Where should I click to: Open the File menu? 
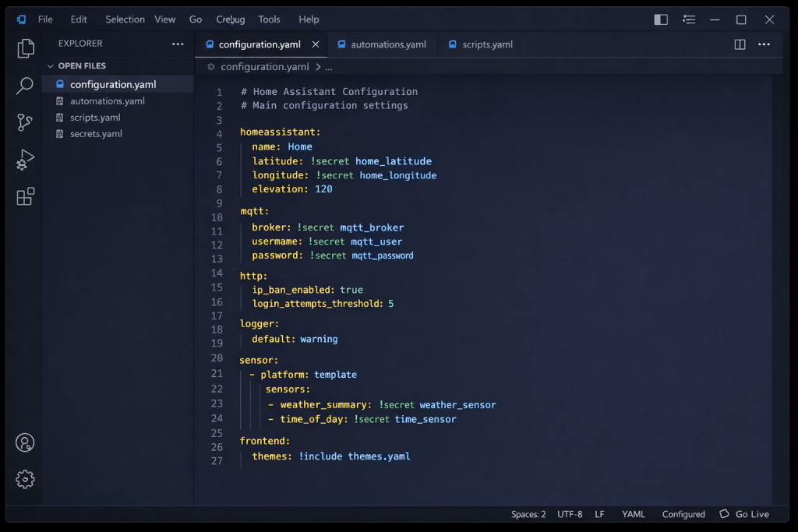point(45,19)
